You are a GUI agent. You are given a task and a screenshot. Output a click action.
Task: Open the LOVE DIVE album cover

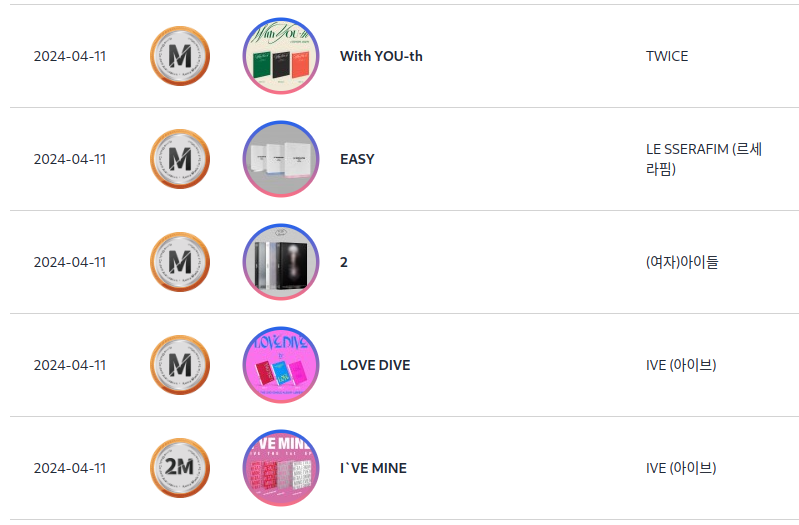[x=280, y=365]
